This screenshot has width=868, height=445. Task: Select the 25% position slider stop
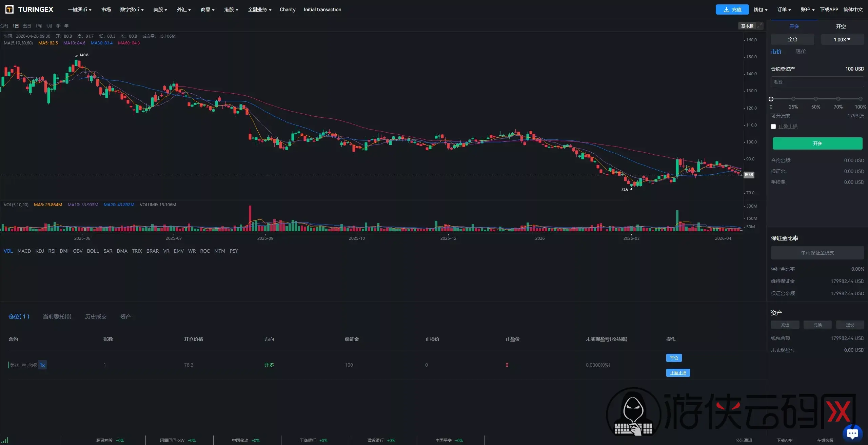(793, 99)
